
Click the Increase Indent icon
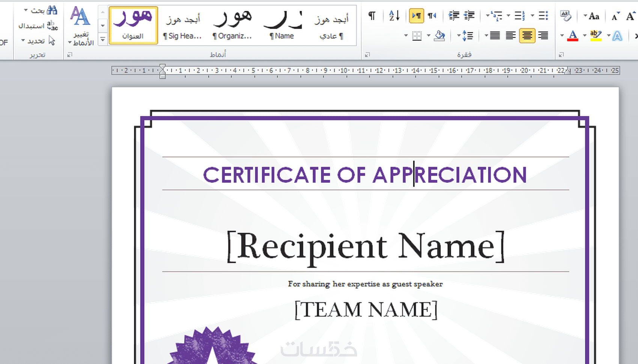point(454,15)
